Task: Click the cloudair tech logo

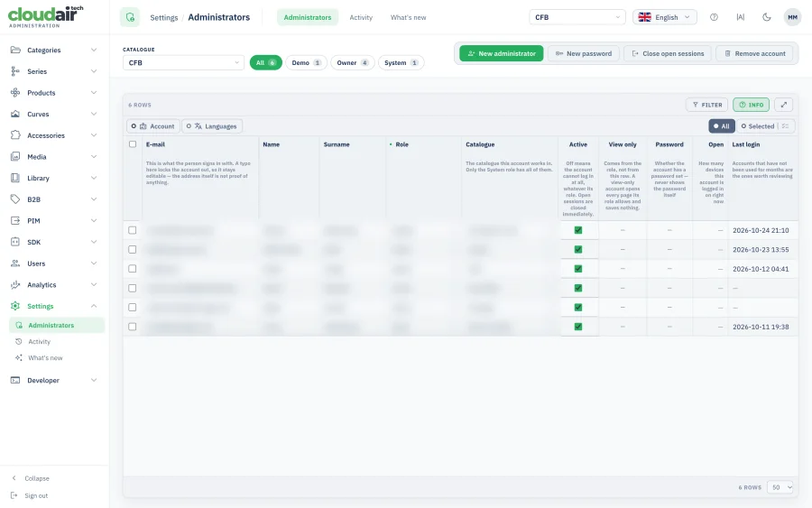Action: [x=45, y=16]
